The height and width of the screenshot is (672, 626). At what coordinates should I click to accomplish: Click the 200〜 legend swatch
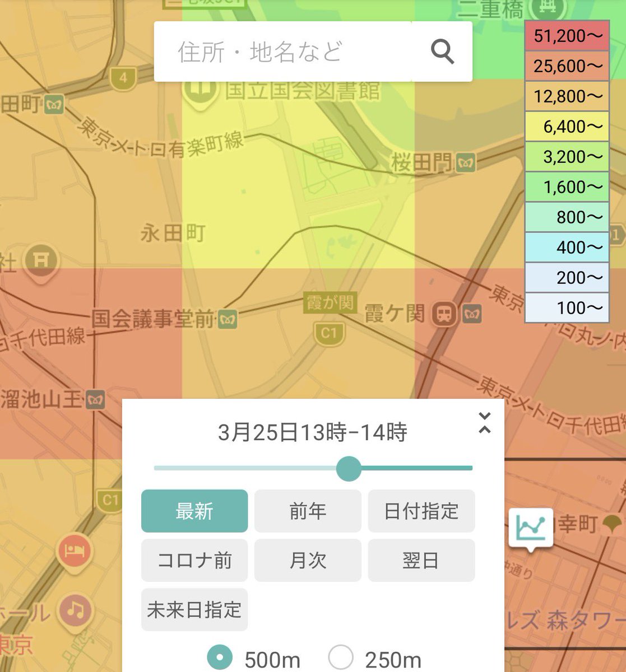[x=567, y=278]
